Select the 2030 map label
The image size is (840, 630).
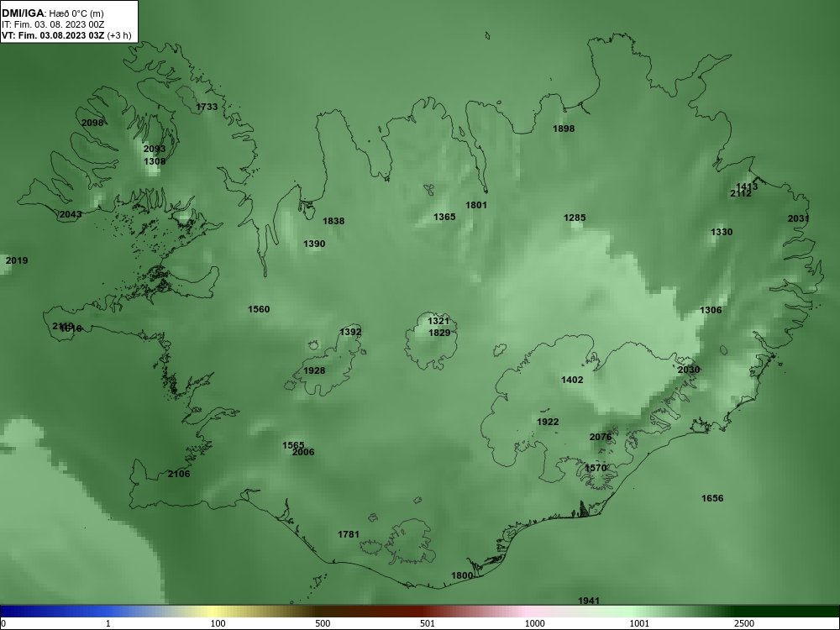pos(689,370)
